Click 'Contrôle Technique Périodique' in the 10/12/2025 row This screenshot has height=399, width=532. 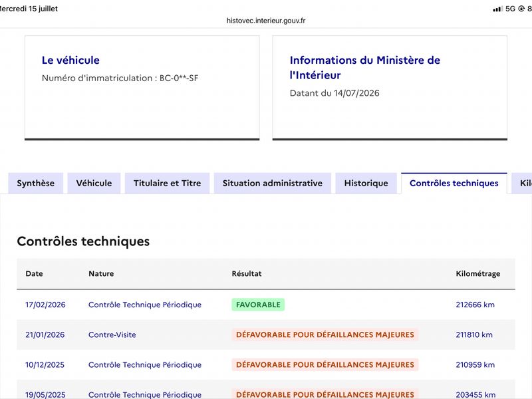145,364
